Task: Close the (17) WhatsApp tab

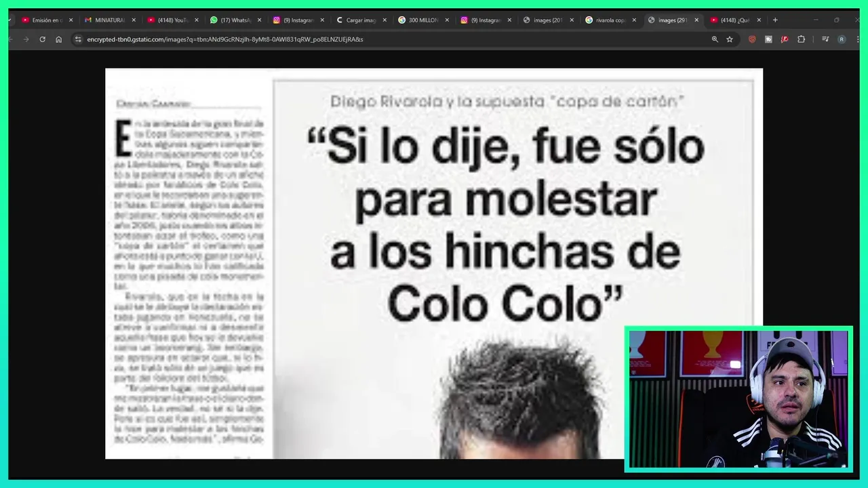Action: pyautogui.click(x=259, y=20)
